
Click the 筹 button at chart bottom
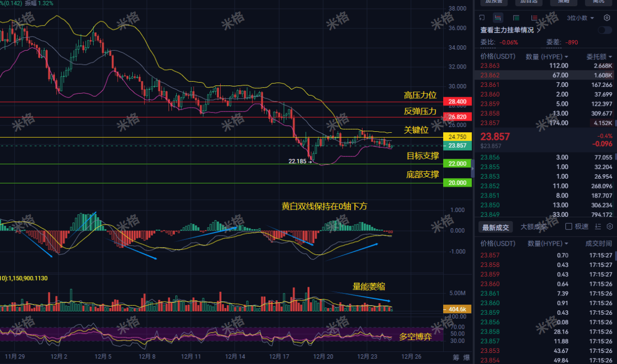coord(456,358)
